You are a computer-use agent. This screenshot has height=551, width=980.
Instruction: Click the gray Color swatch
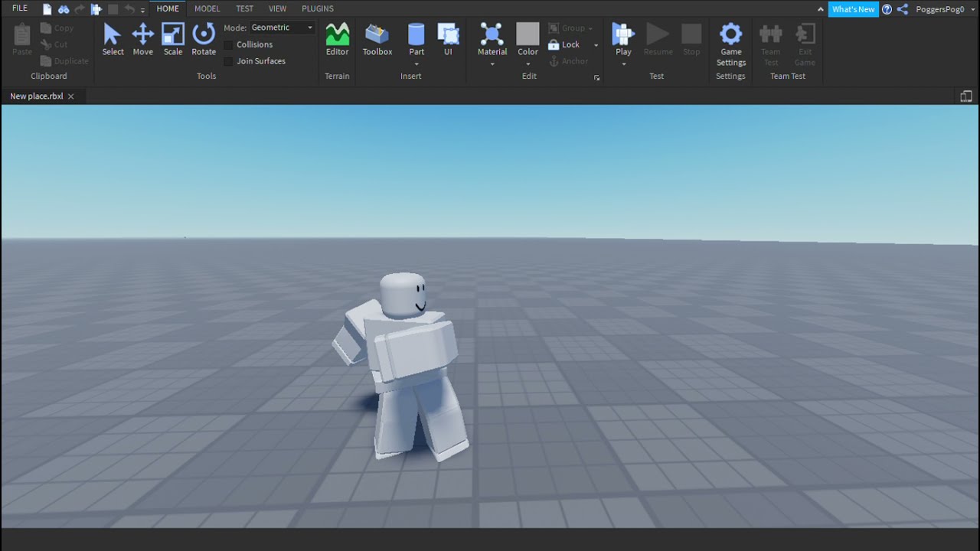point(528,34)
